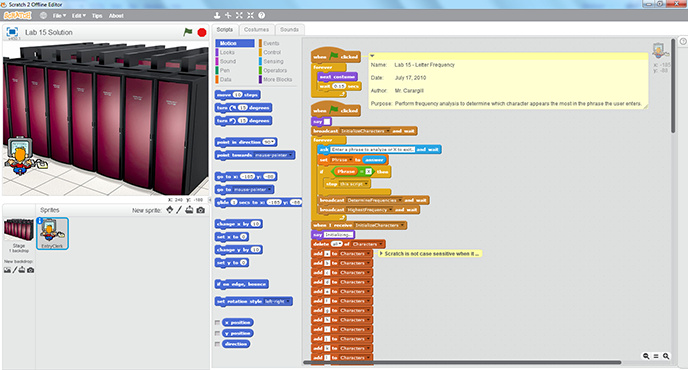Image resolution: width=688 pixels, height=370 pixels.
Task: Select the Looks block category
Action: pos(227,52)
